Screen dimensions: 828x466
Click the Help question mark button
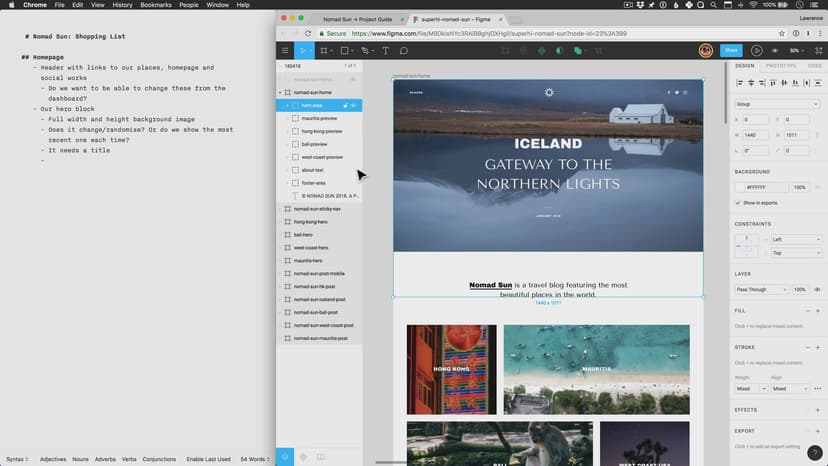814,452
